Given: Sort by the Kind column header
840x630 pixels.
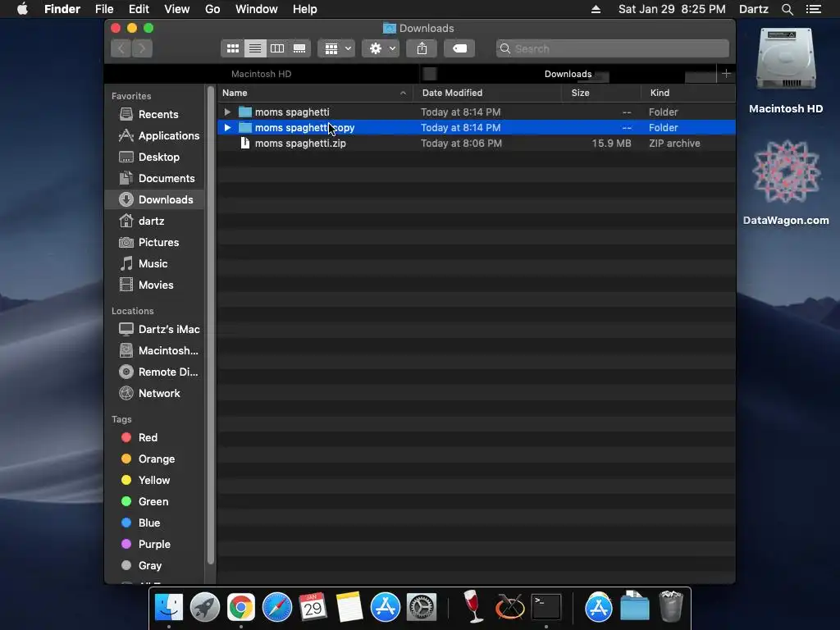Looking at the screenshot, I should coord(688,93).
